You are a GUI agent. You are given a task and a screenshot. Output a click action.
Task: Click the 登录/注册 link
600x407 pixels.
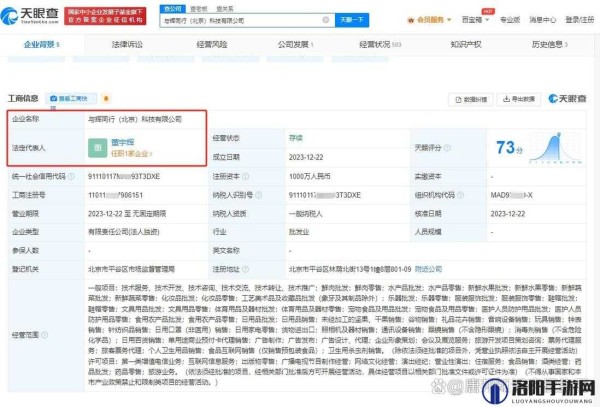click(x=579, y=20)
